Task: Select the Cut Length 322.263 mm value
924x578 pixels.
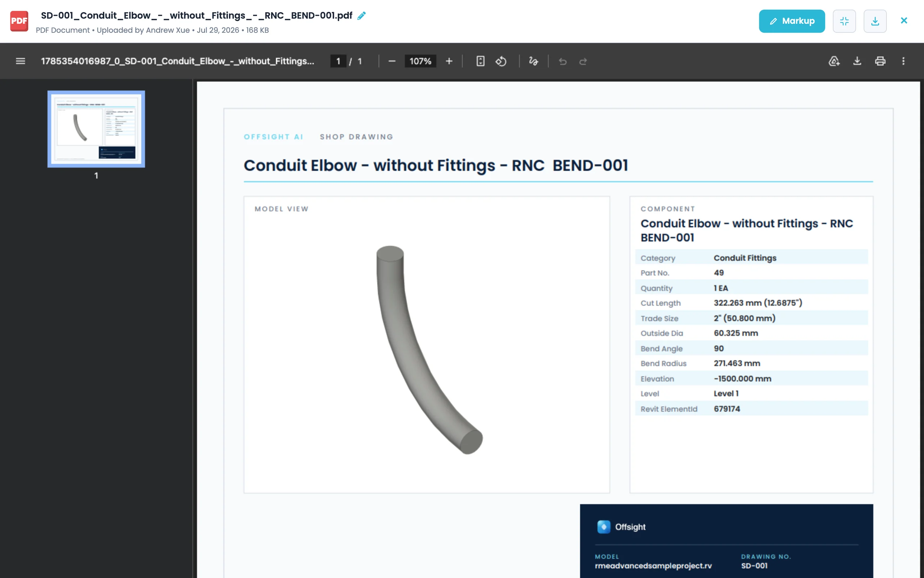Action: tap(758, 303)
